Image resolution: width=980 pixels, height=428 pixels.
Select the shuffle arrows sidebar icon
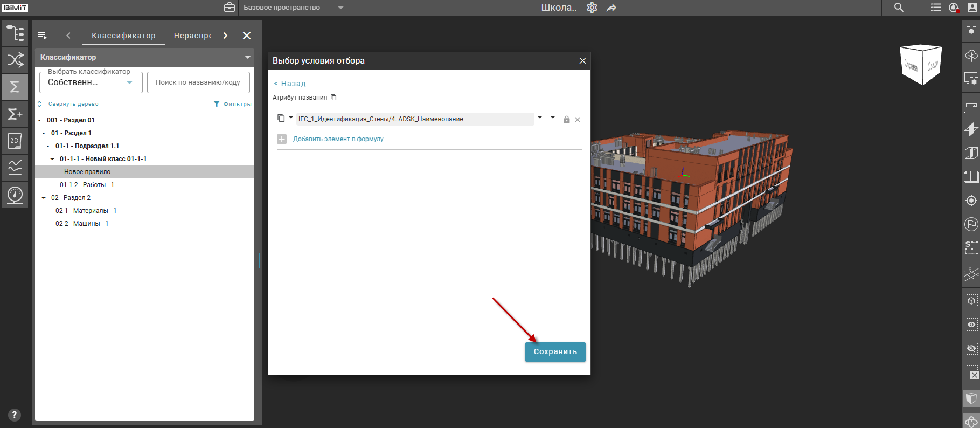(15, 60)
